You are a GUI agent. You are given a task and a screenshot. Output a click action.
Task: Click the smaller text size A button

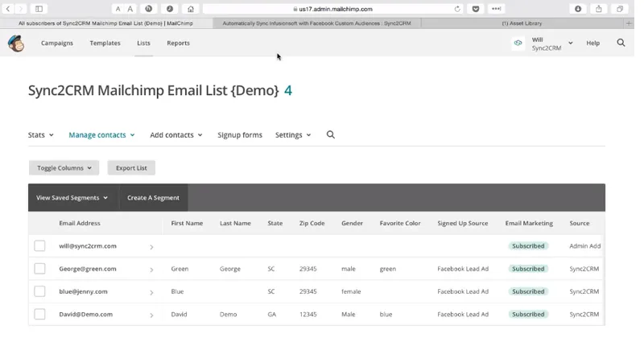pos(118,9)
